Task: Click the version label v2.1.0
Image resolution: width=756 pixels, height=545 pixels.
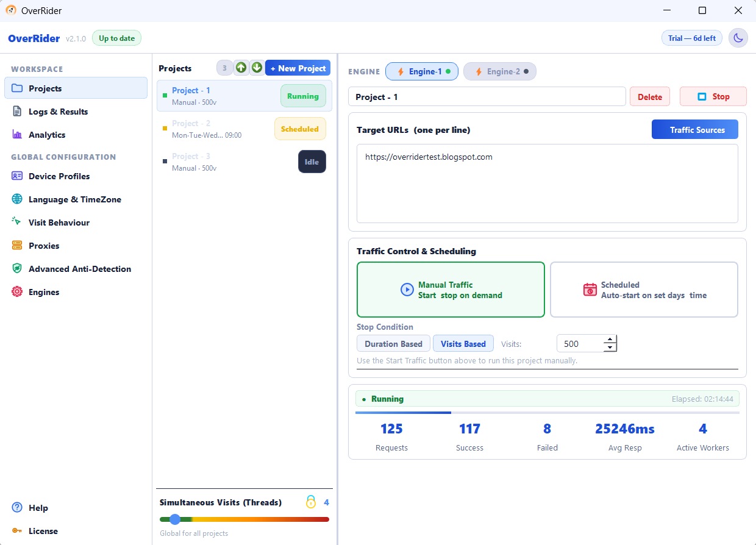Action: click(x=76, y=38)
